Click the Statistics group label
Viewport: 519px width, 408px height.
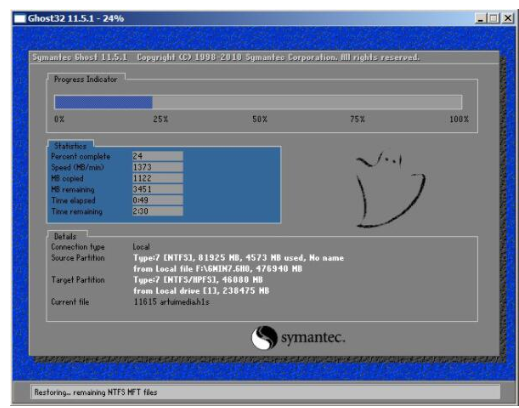point(70,146)
